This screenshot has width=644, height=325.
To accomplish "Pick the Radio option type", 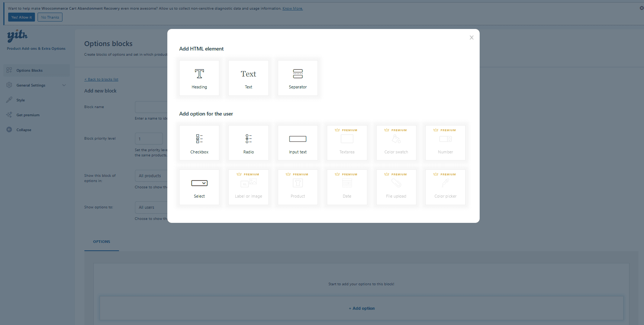I will tap(248, 143).
